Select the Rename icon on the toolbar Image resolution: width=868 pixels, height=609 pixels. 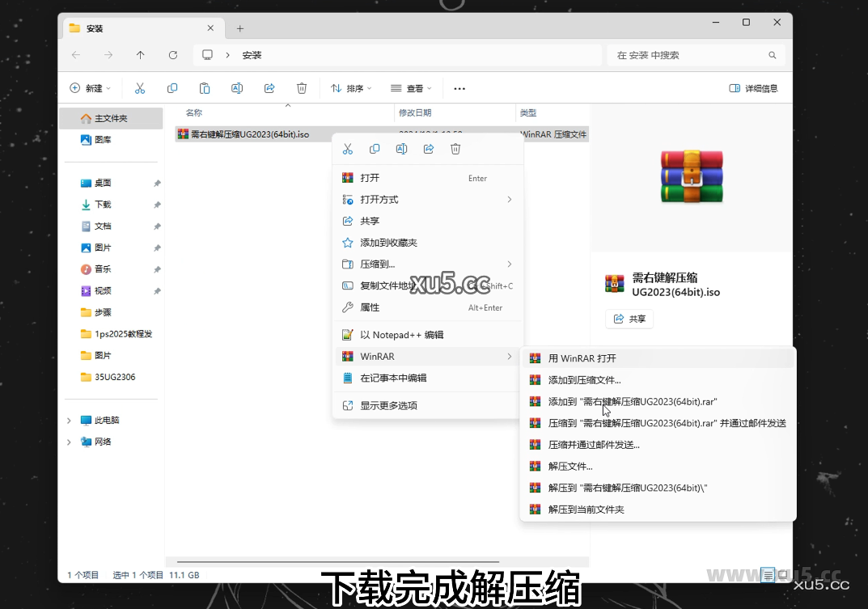point(236,88)
